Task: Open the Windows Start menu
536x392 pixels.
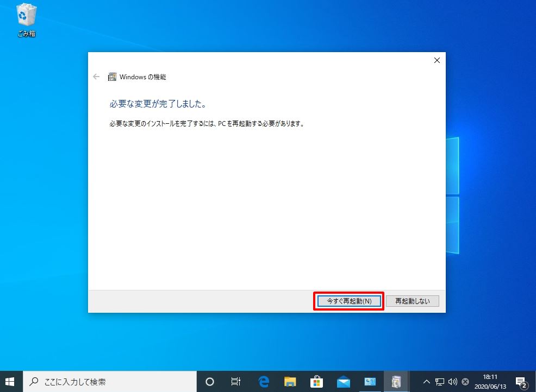Action: [x=10, y=382]
